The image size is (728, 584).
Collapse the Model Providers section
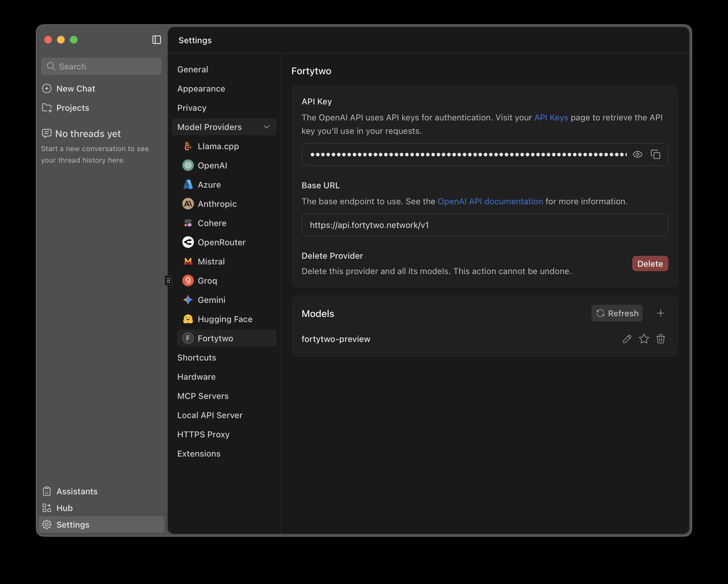266,127
